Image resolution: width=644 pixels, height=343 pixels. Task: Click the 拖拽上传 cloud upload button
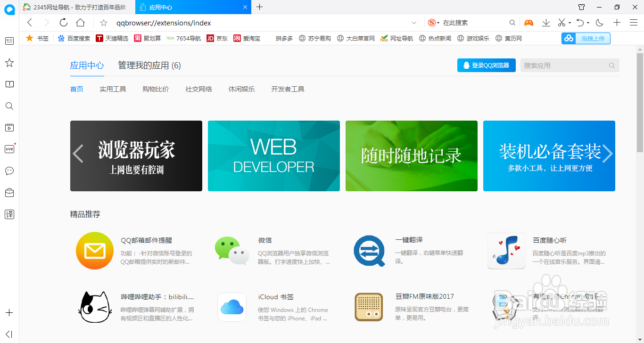[x=586, y=39]
